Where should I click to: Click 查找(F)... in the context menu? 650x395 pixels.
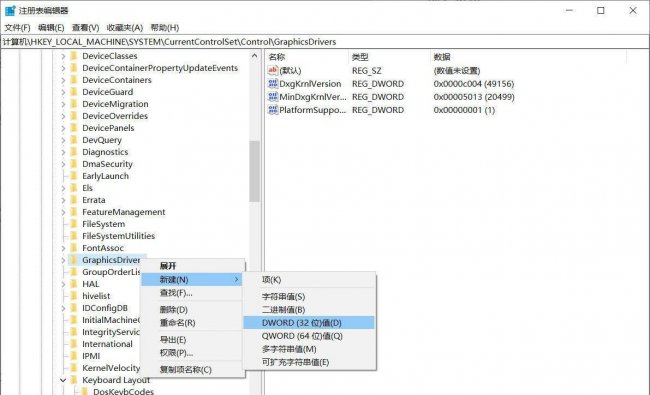click(192, 293)
